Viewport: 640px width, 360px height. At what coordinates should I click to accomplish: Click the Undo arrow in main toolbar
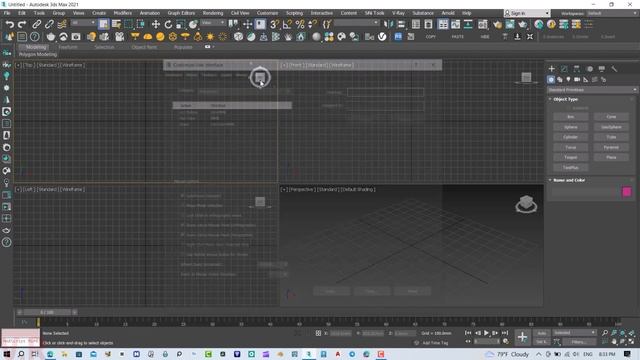pos(10,24)
